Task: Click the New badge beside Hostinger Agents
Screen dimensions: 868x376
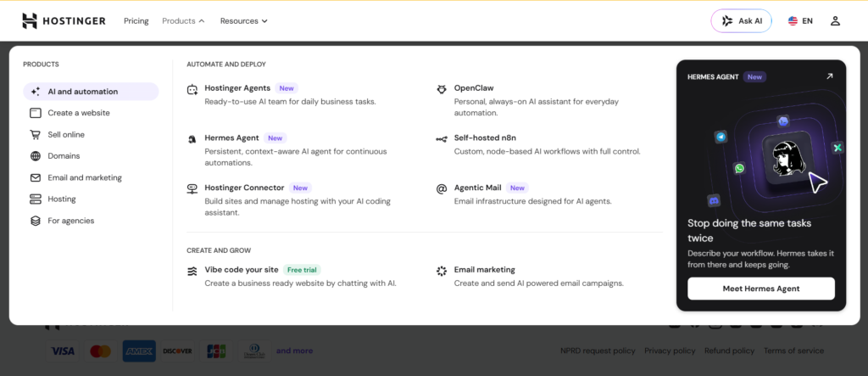Action: click(x=287, y=88)
